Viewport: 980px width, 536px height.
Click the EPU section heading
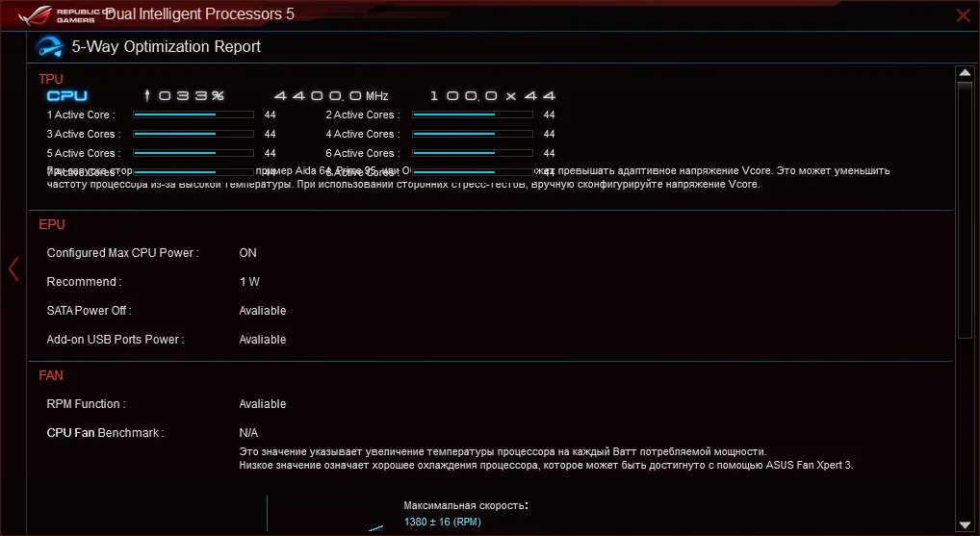[52, 224]
